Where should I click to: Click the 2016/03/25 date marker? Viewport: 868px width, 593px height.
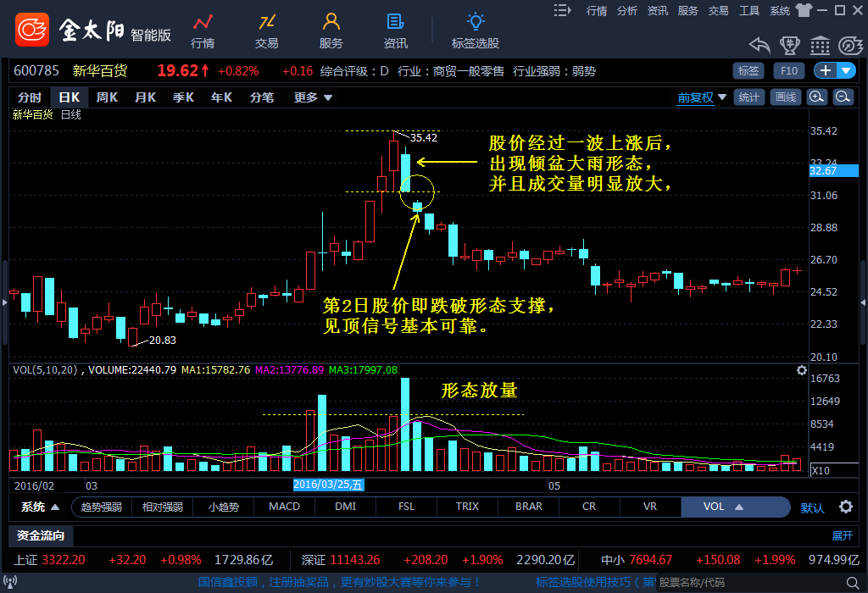coord(328,485)
